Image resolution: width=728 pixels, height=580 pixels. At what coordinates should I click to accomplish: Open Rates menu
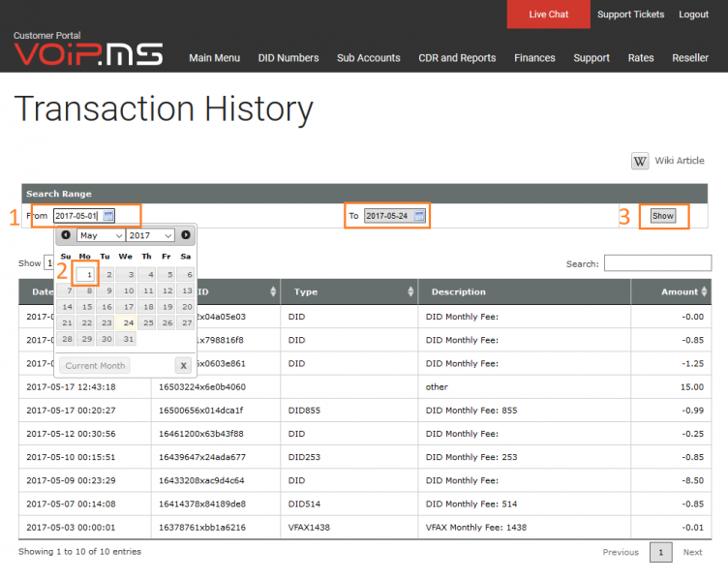pos(641,58)
